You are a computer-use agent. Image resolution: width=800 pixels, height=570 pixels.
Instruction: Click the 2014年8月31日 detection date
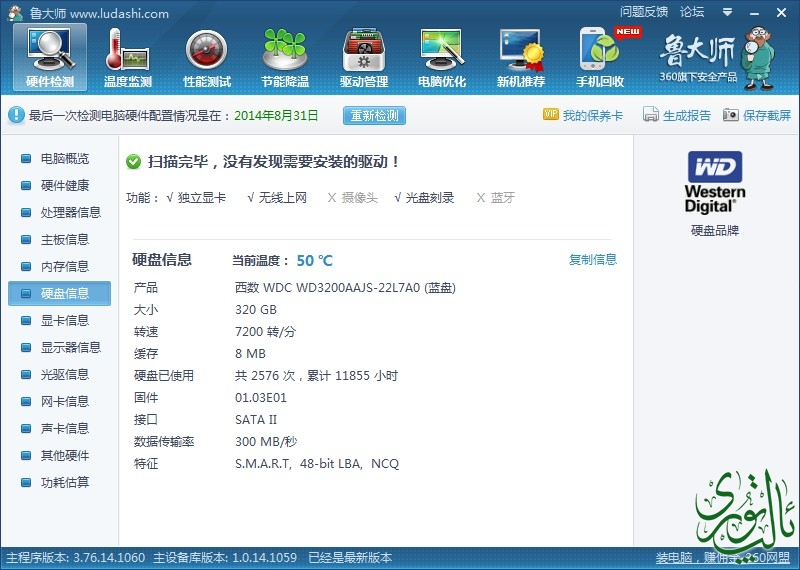point(276,115)
